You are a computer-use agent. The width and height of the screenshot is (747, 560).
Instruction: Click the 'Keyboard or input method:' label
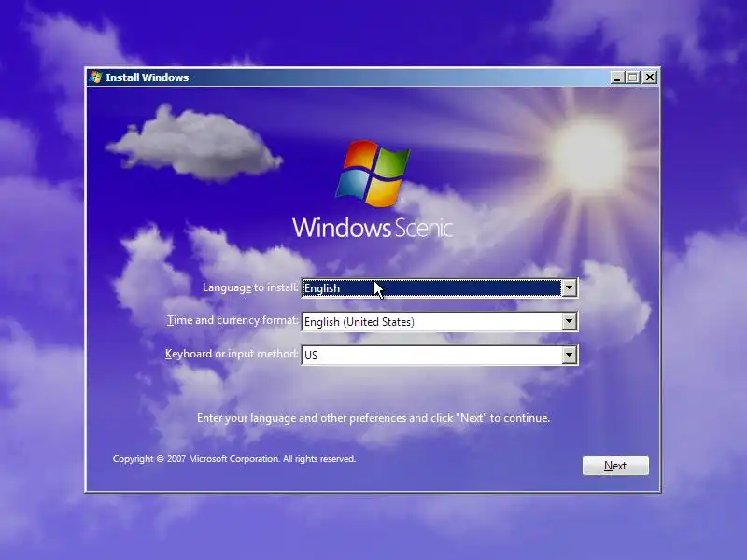(232, 354)
